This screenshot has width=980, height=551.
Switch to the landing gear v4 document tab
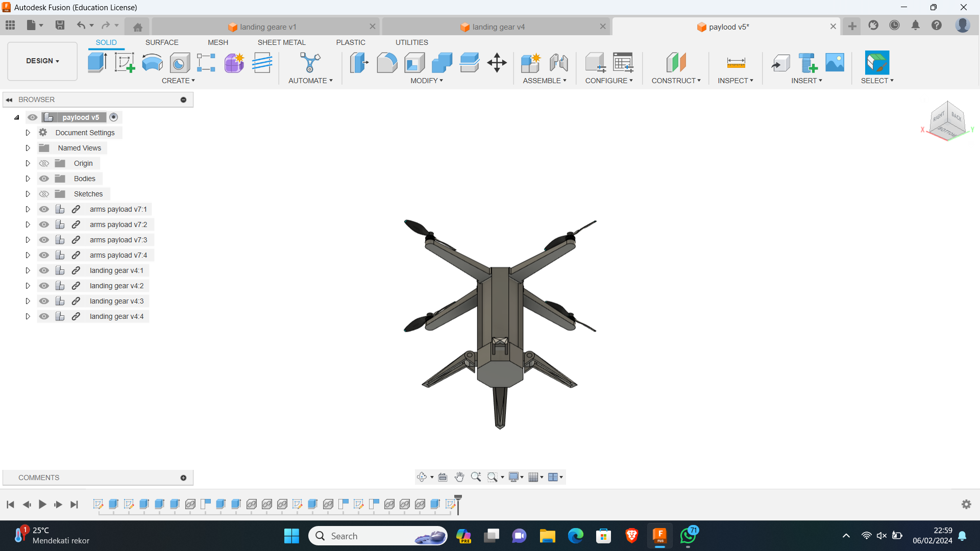[498, 27]
